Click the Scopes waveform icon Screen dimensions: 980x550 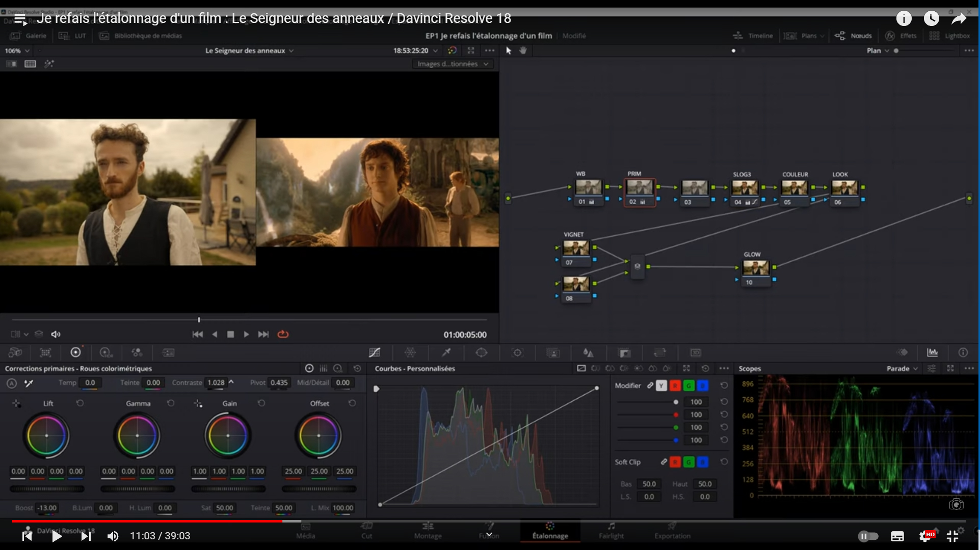click(x=932, y=352)
